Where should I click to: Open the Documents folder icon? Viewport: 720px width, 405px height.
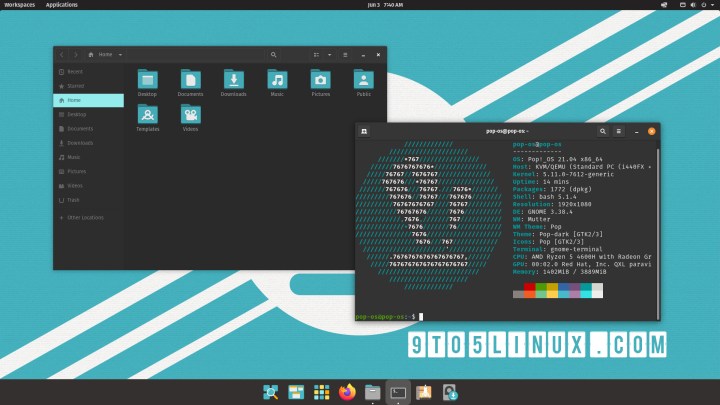[191, 80]
